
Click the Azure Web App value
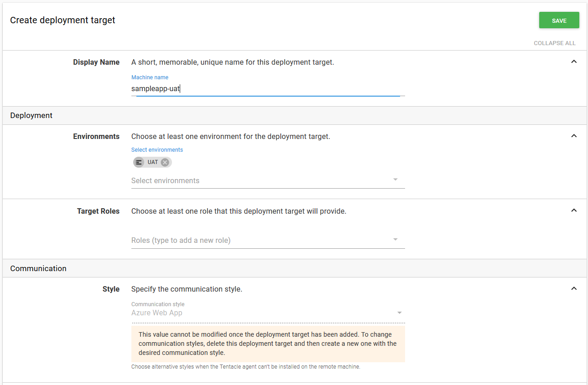[157, 313]
